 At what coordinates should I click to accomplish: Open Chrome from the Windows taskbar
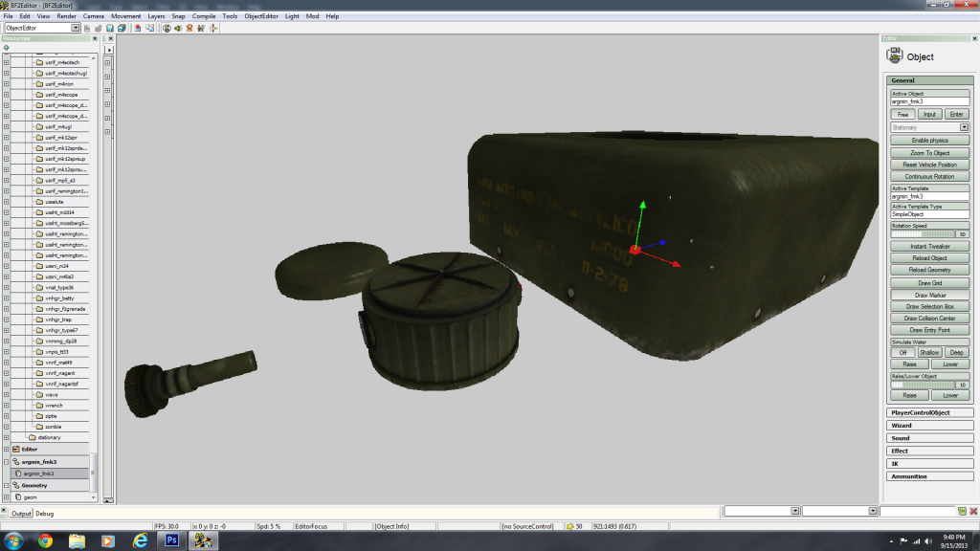pyautogui.click(x=45, y=540)
